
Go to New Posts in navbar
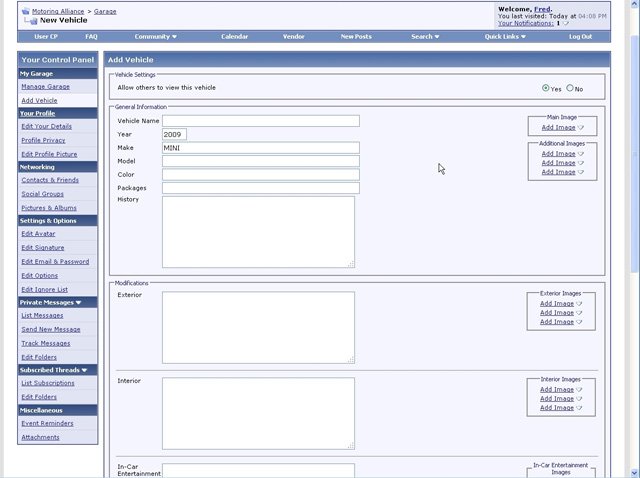[356, 37]
